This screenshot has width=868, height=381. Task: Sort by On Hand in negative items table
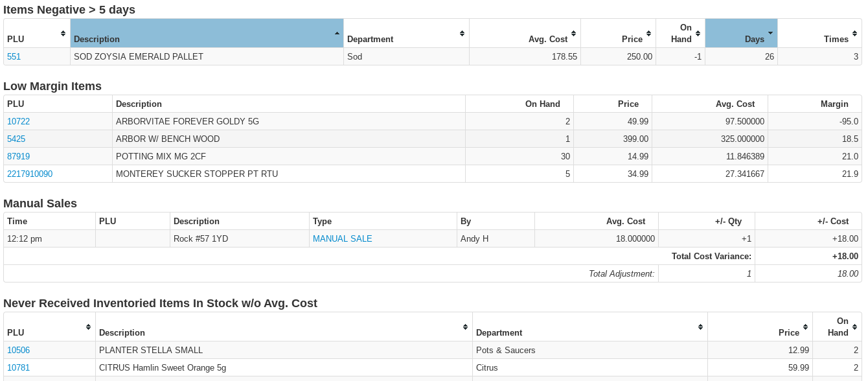click(x=698, y=33)
